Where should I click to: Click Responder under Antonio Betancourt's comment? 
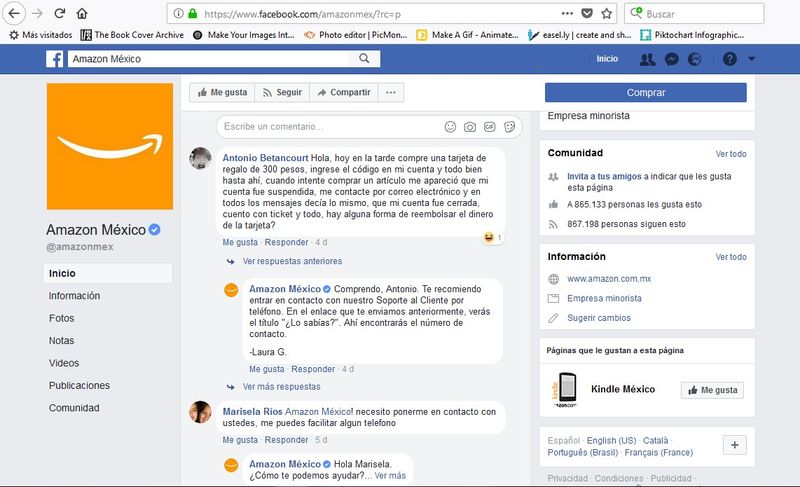[286, 242]
